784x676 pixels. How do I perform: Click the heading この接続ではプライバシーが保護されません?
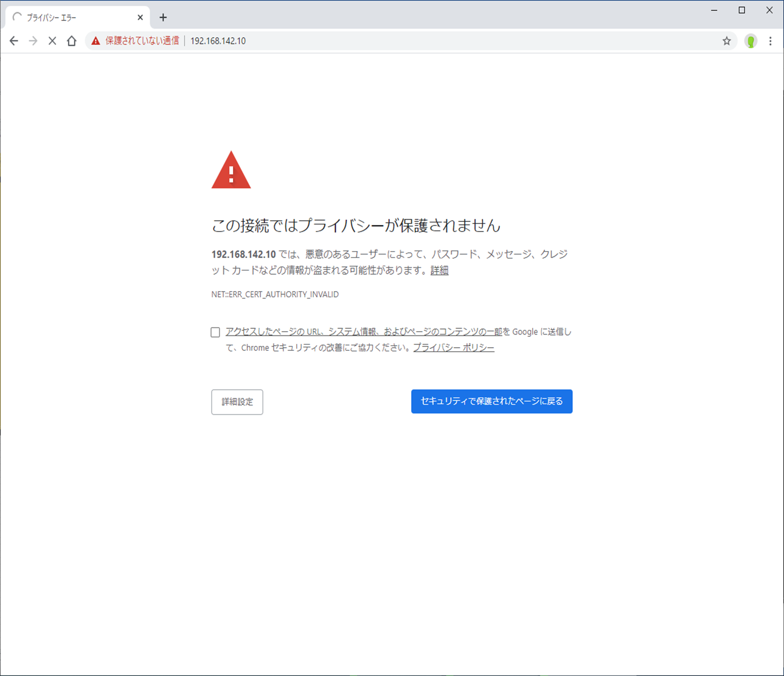point(356,226)
